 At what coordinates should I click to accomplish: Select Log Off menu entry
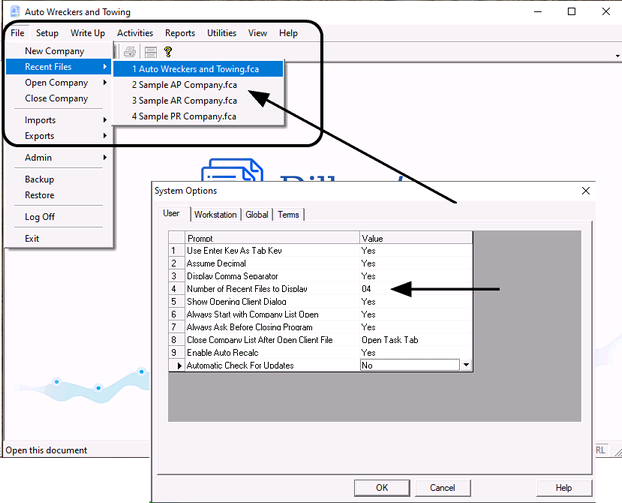(60, 217)
